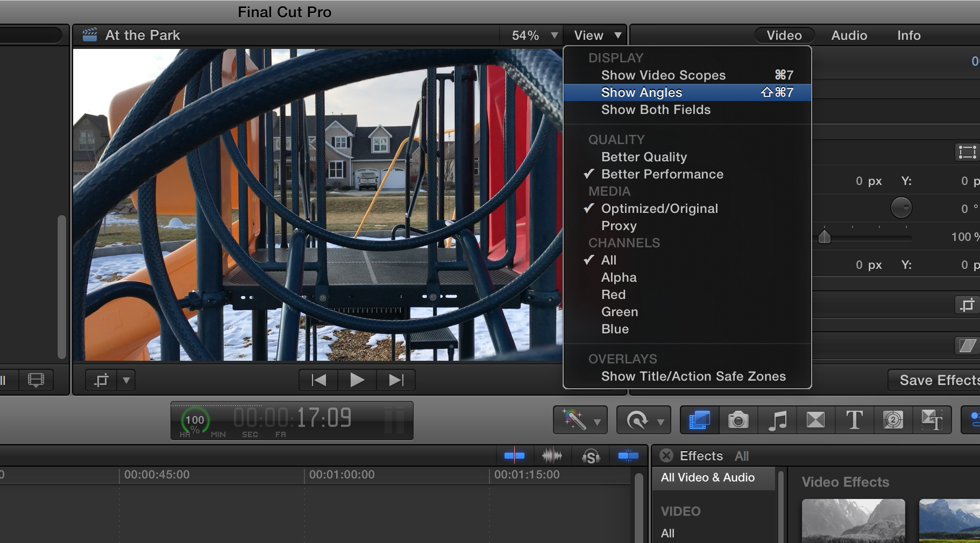
Task: Show Blue channel only
Action: click(687, 329)
